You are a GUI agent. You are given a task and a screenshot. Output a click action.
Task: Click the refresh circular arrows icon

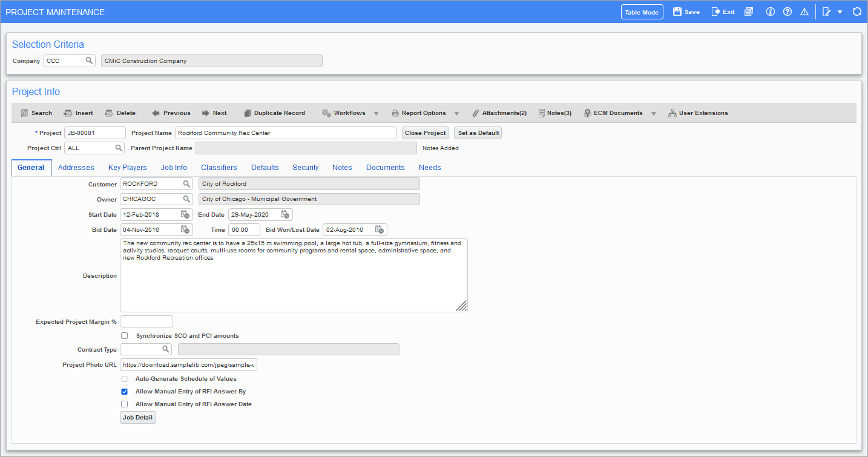point(857,12)
